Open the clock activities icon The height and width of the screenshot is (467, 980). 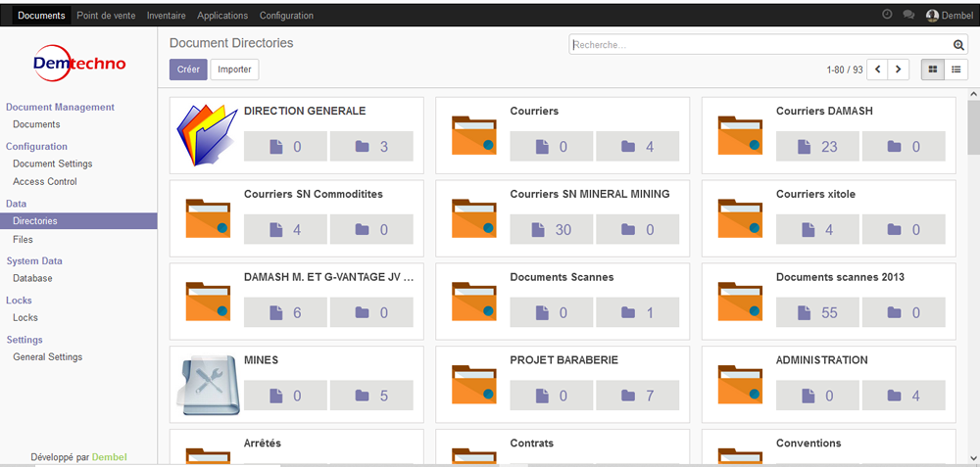pos(887,15)
